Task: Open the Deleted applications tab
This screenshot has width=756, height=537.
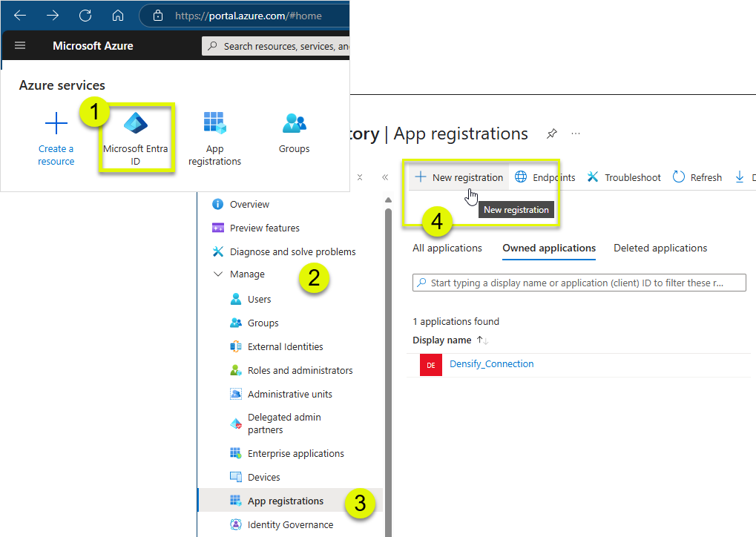Action: (660, 248)
